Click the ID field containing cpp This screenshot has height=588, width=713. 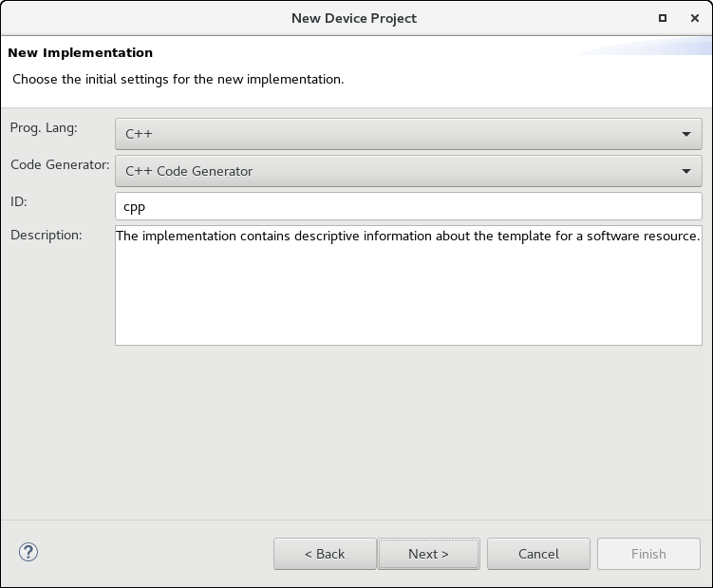(x=408, y=206)
